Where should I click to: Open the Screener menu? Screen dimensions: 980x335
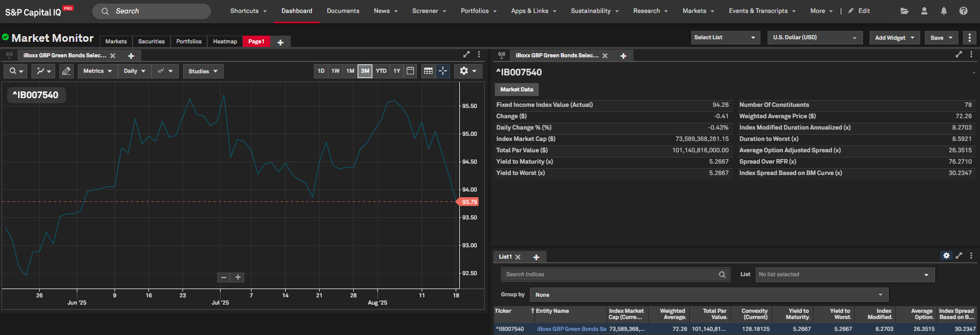coord(429,11)
